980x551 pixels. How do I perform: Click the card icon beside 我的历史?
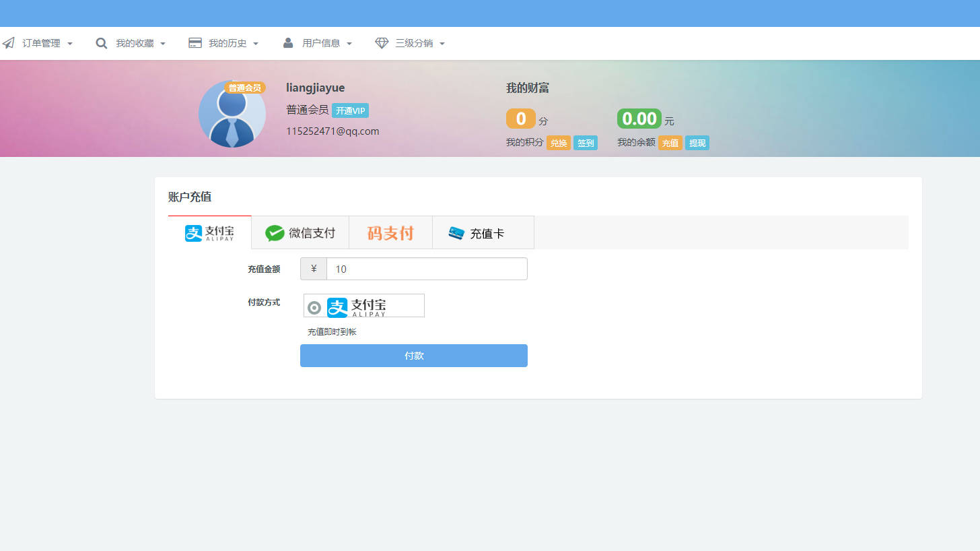tap(195, 43)
